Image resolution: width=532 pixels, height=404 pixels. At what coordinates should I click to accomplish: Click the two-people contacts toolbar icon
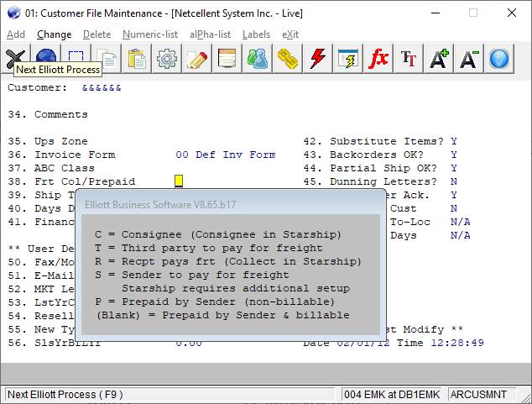pyautogui.click(x=257, y=59)
